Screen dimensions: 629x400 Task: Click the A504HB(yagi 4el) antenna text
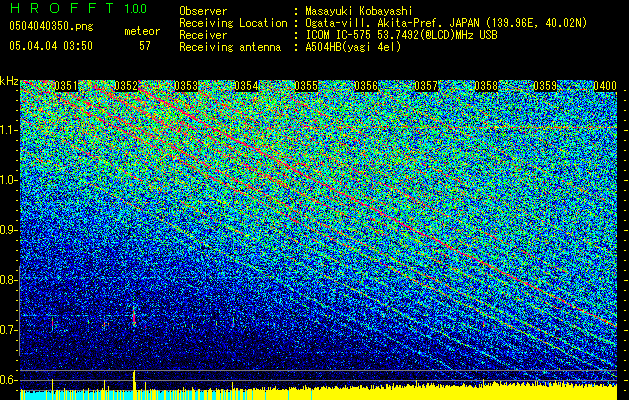[353, 47]
